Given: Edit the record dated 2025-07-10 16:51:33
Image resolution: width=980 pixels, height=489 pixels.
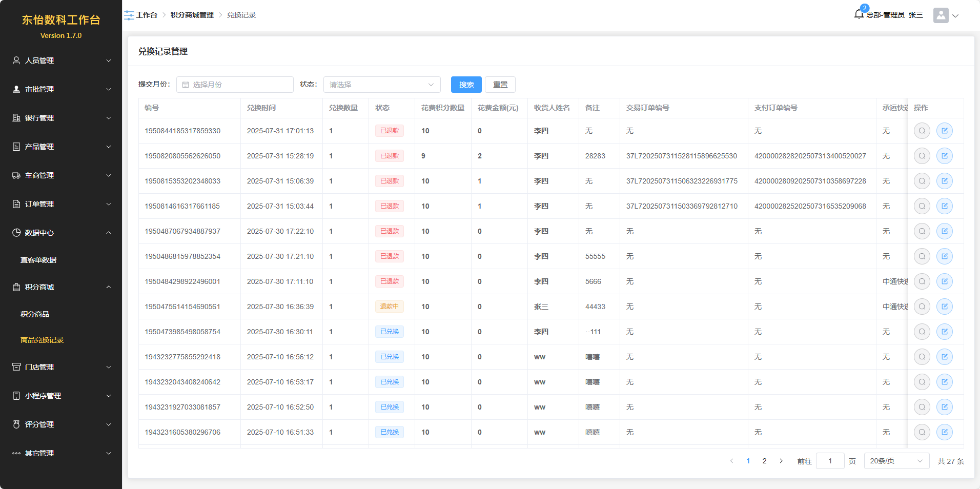Looking at the screenshot, I should tap(944, 432).
